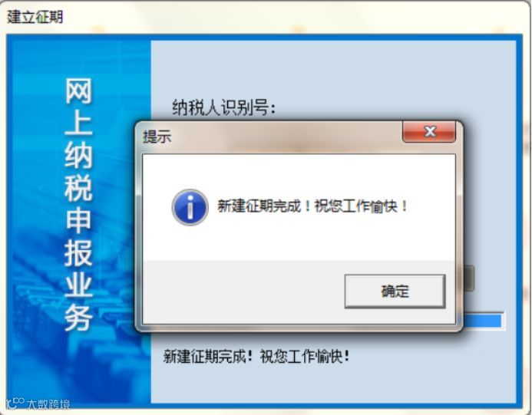Click the dark button hidden behind the dialog's right edge
Image resolution: width=532 pixels, height=415 pixels.
(468, 278)
